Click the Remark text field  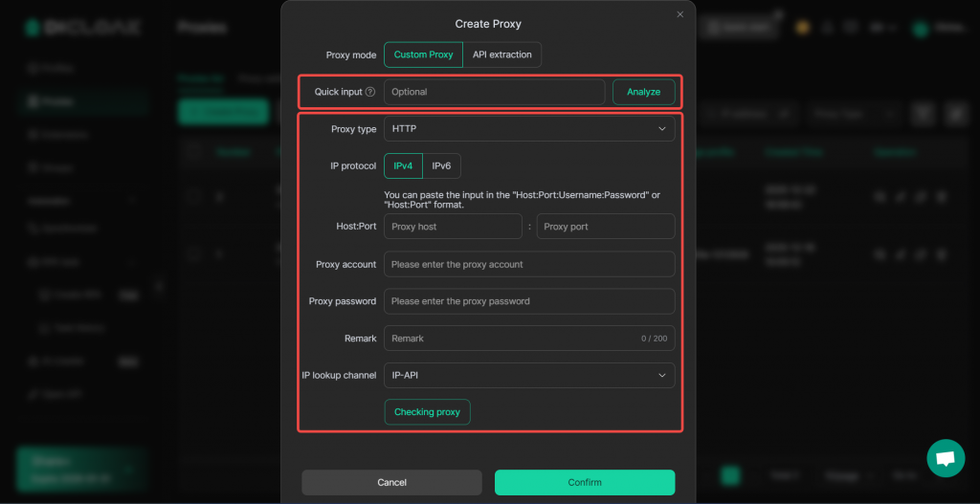tap(507, 339)
